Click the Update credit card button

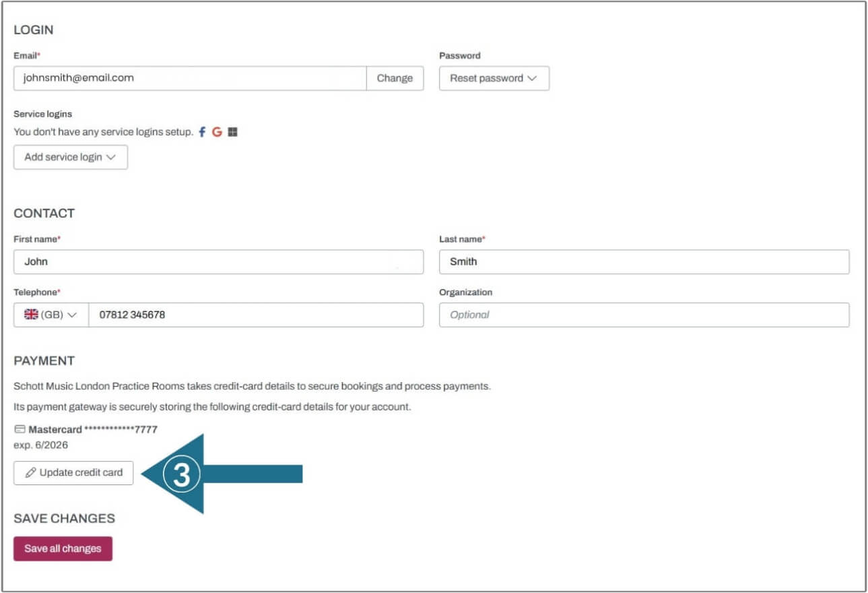click(x=73, y=472)
